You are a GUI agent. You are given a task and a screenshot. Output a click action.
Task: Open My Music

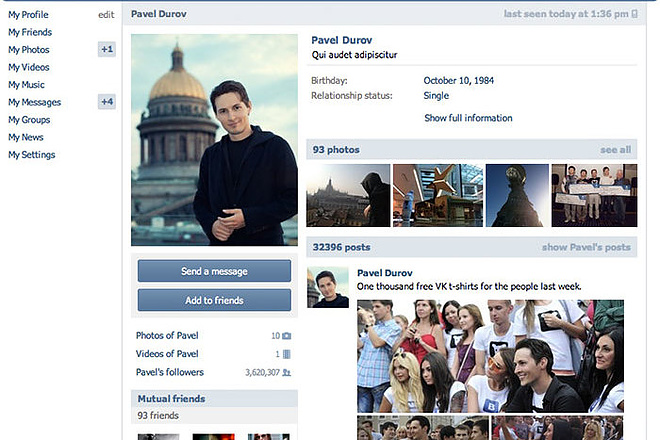pos(26,85)
